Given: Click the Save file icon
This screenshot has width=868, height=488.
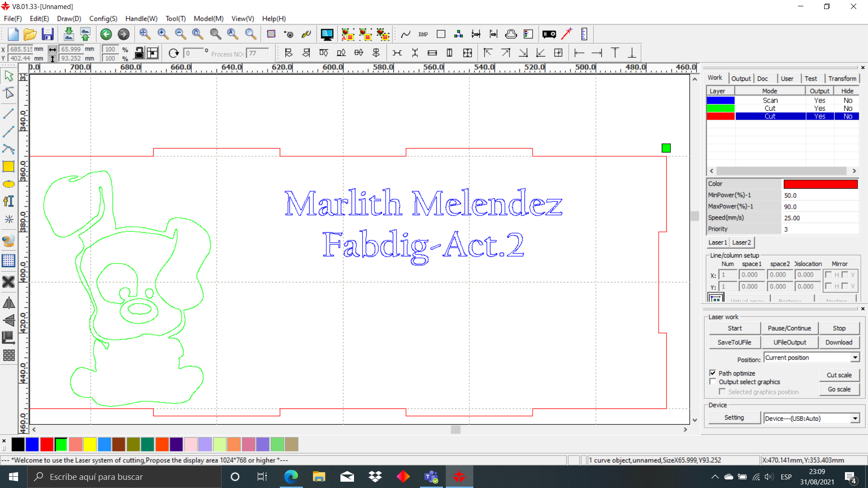Looking at the screenshot, I should click(47, 34).
